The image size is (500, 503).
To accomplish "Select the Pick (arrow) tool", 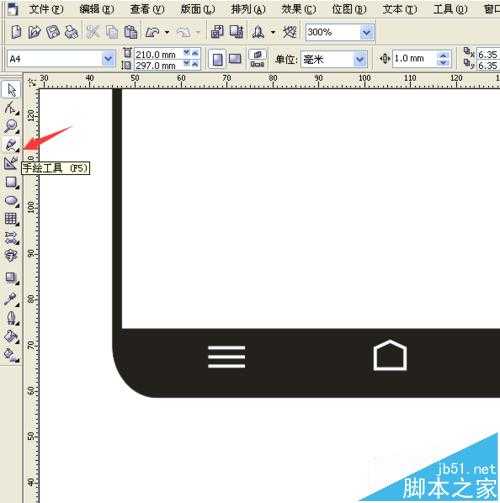I will tap(11, 90).
